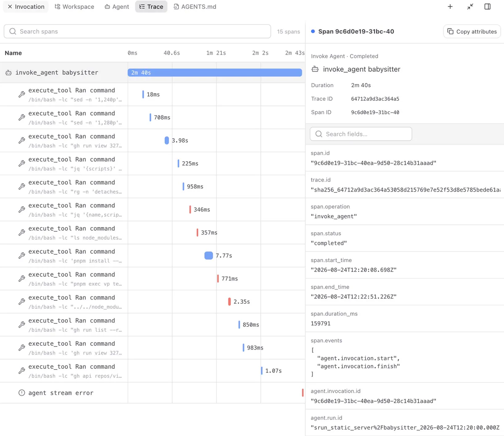Click the span.start_time timestamp value
The image size is (504, 436).
[x=354, y=270]
